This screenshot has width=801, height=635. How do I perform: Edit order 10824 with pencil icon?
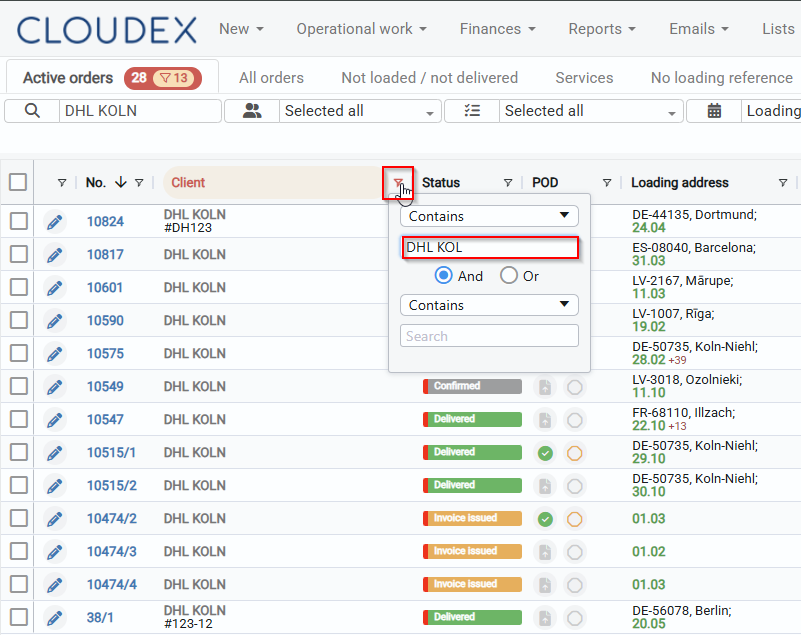pyautogui.click(x=55, y=222)
